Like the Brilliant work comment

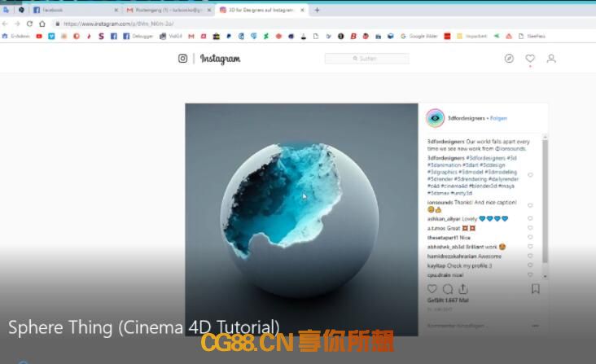point(530,247)
